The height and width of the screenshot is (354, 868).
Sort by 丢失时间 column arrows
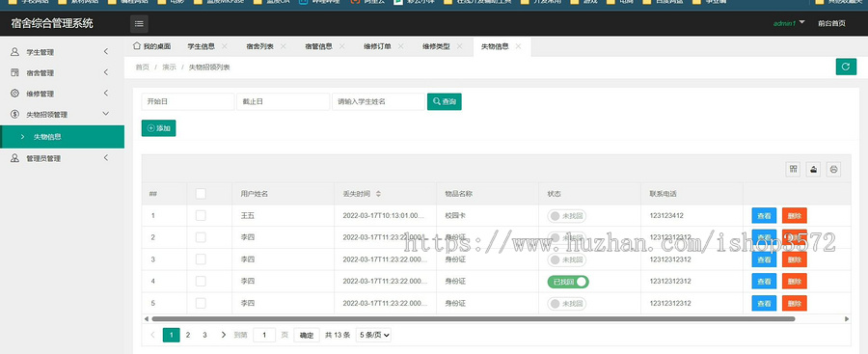[378, 194]
